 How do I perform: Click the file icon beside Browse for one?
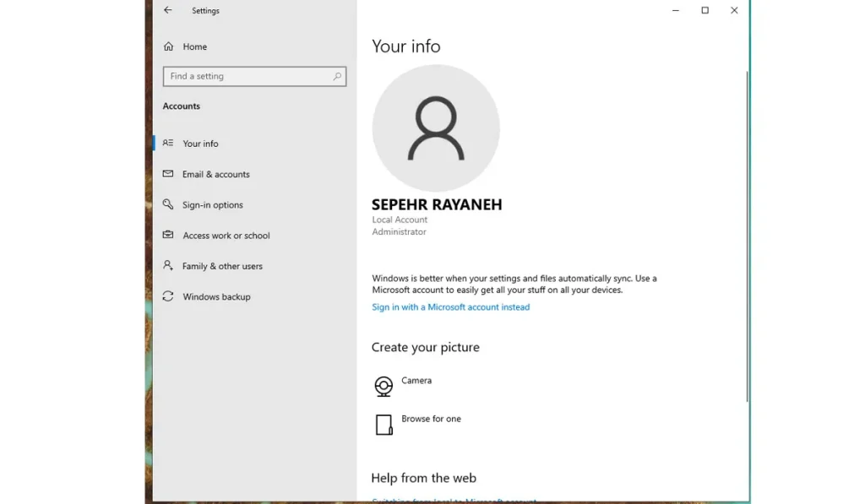[384, 425]
